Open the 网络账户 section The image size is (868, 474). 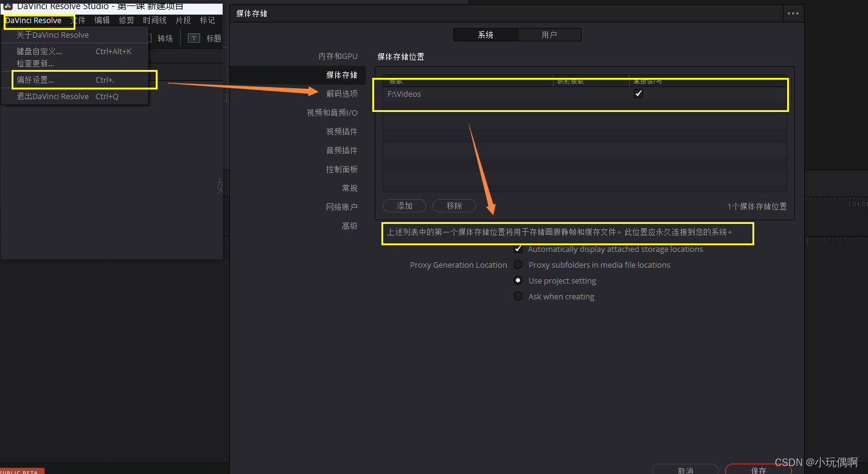click(342, 207)
